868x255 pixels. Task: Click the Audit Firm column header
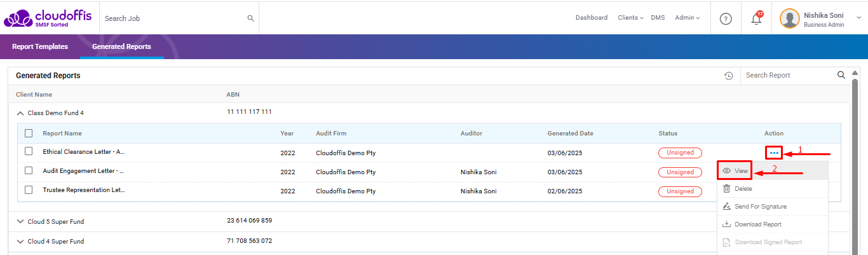tap(331, 134)
